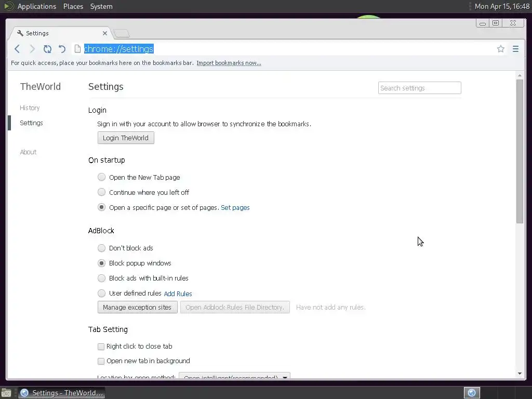
Task: Click the desktop icon at bottom-left panel
Action: click(6, 393)
